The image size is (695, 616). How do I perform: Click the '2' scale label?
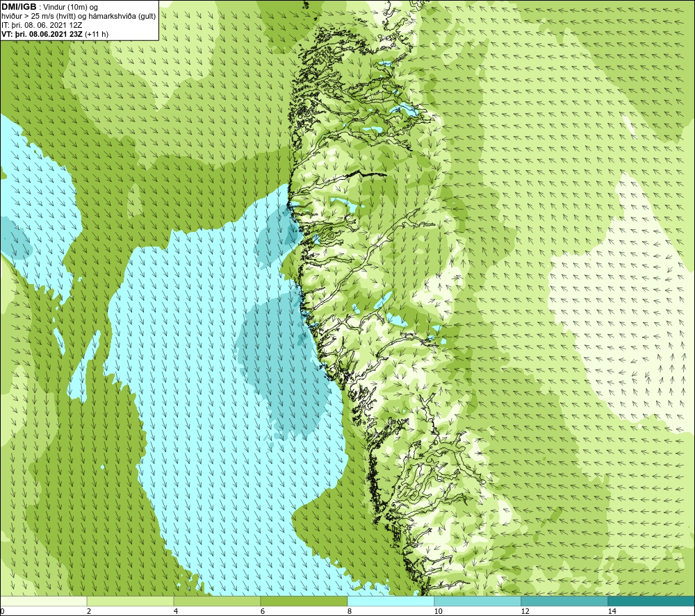(x=89, y=611)
